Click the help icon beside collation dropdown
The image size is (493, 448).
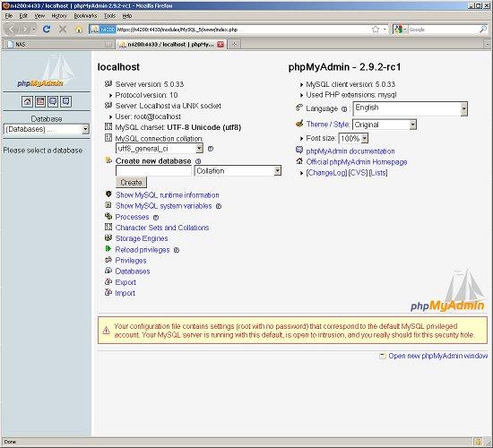click(211, 149)
